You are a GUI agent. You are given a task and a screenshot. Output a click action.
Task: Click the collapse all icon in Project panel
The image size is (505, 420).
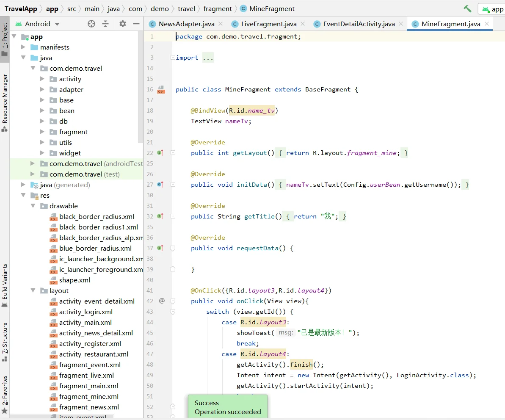coord(105,24)
